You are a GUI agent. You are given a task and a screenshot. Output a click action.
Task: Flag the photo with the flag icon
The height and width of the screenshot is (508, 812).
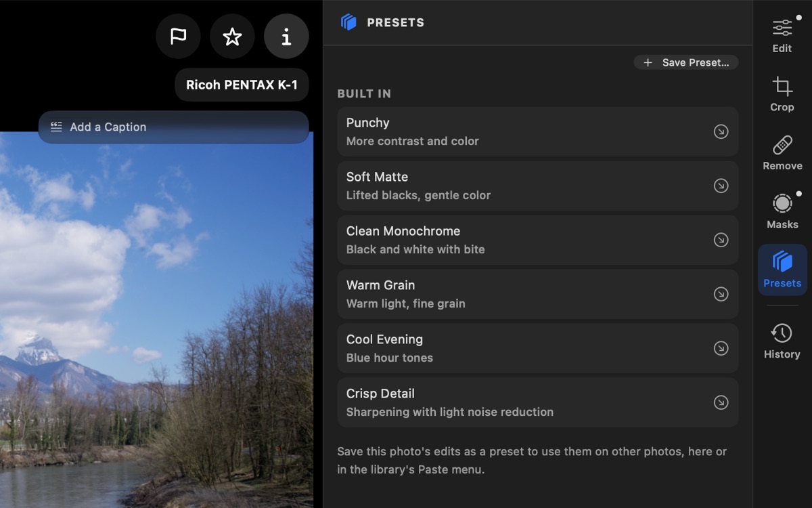178,37
